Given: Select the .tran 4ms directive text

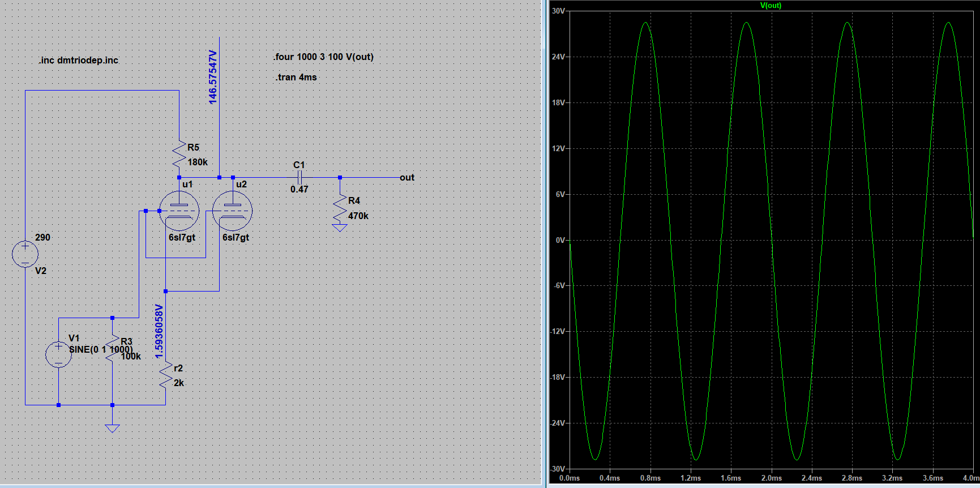Looking at the screenshot, I should 296,78.
